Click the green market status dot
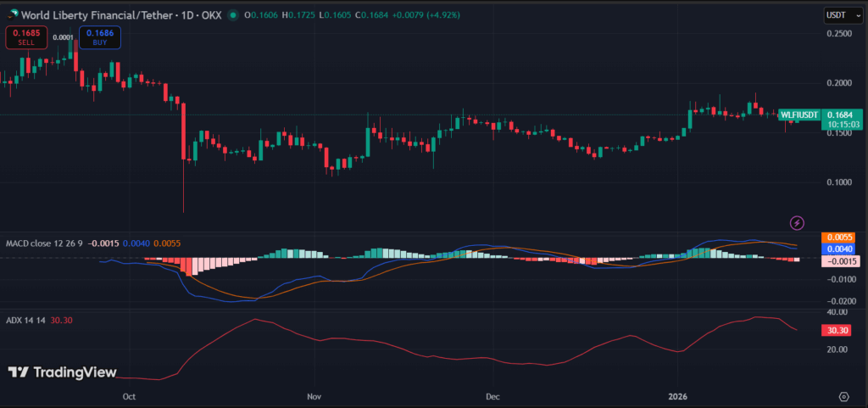 coord(242,14)
